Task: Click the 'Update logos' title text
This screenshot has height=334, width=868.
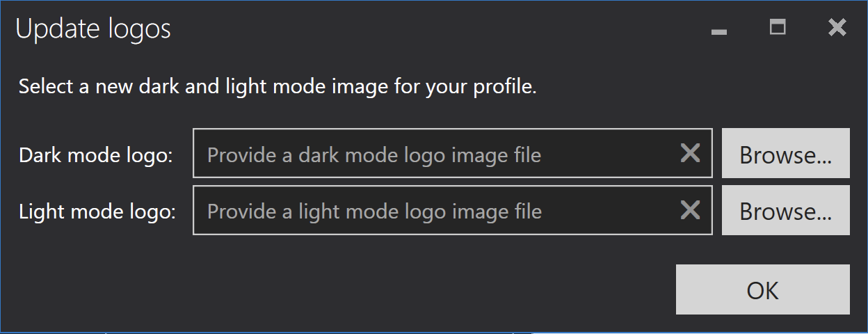Action: pyautogui.click(x=93, y=29)
